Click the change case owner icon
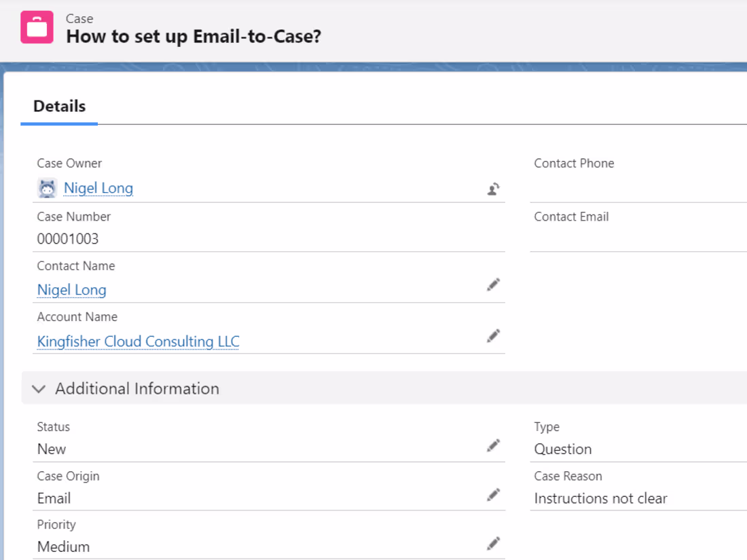Viewport: 747px width, 560px height. (494, 189)
